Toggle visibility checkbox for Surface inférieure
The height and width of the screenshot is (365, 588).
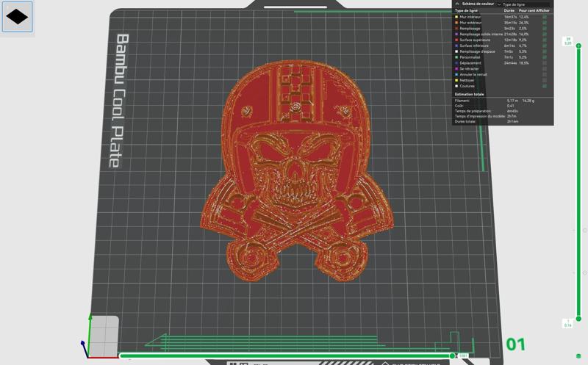(545, 46)
